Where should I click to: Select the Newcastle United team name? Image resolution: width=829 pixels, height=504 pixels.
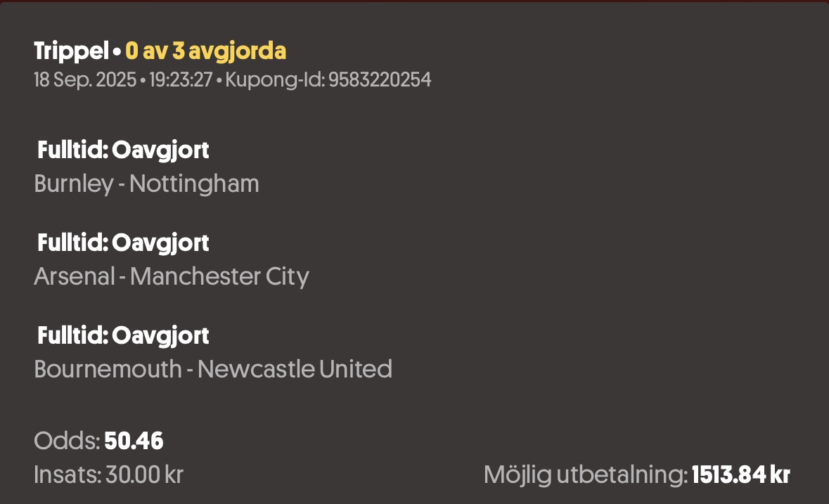click(x=295, y=369)
